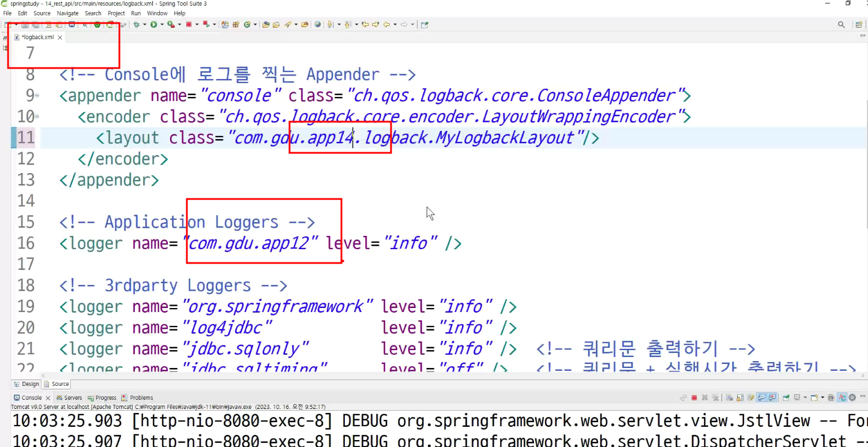Terminate server with red stop in Console
868x447 pixels.
pyautogui.click(x=694, y=397)
